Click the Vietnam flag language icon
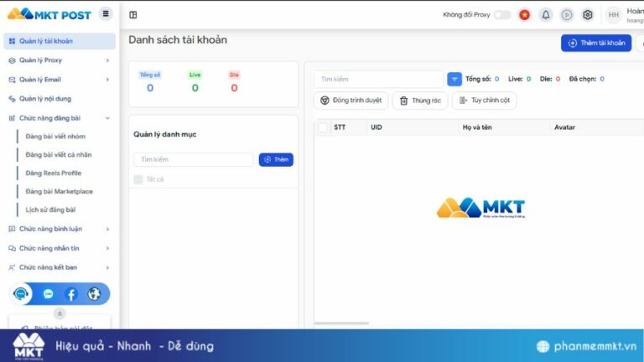Screen dimensions: 644x362 [x=524, y=15]
